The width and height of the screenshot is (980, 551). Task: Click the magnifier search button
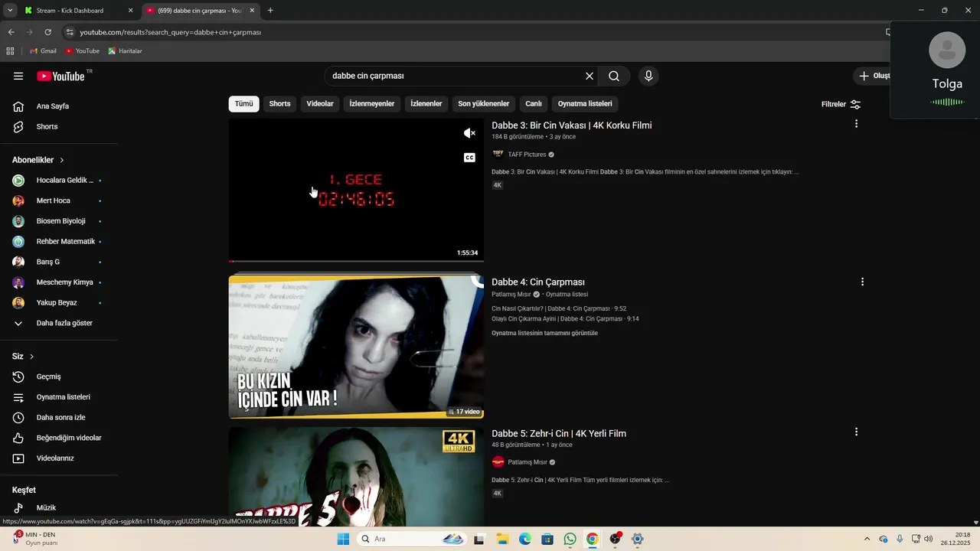614,76
